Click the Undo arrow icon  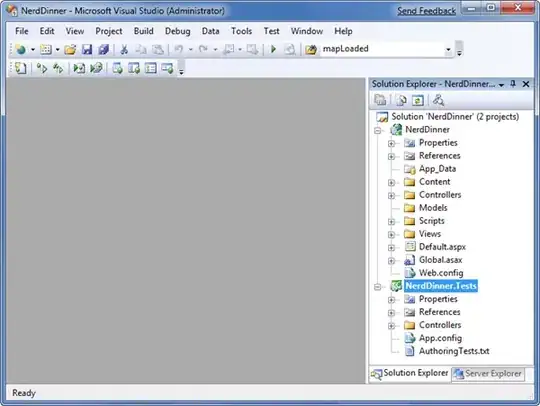pos(178,50)
